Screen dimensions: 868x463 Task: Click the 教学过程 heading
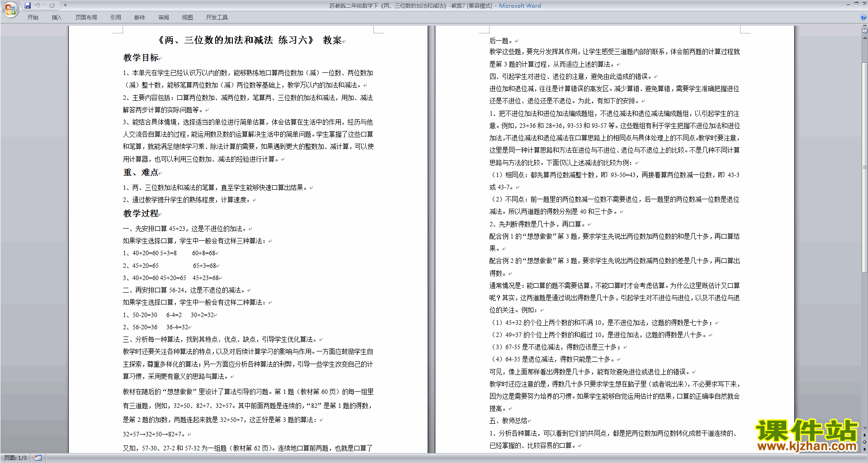pos(141,214)
